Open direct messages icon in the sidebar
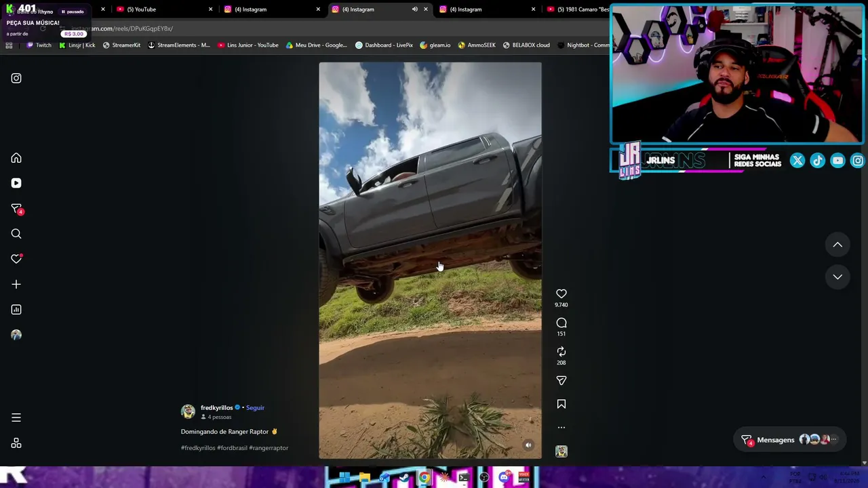Screen dimensions: 868x488 pos(16,209)
